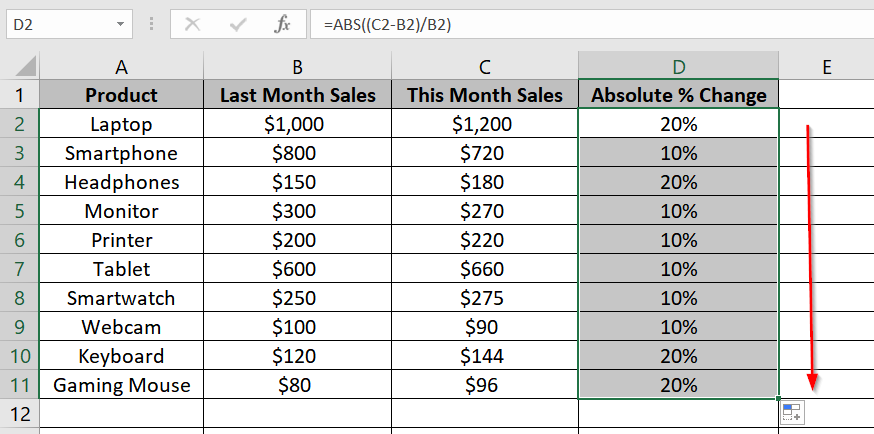The width and height of the screenshot is (874, 434).
Task: Select the Tablet cell
Action: point(122,268)
